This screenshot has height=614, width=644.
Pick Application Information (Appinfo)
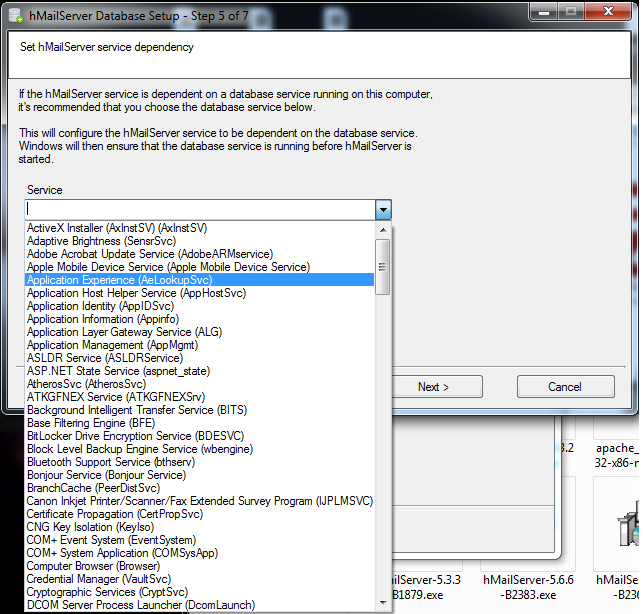200,319
